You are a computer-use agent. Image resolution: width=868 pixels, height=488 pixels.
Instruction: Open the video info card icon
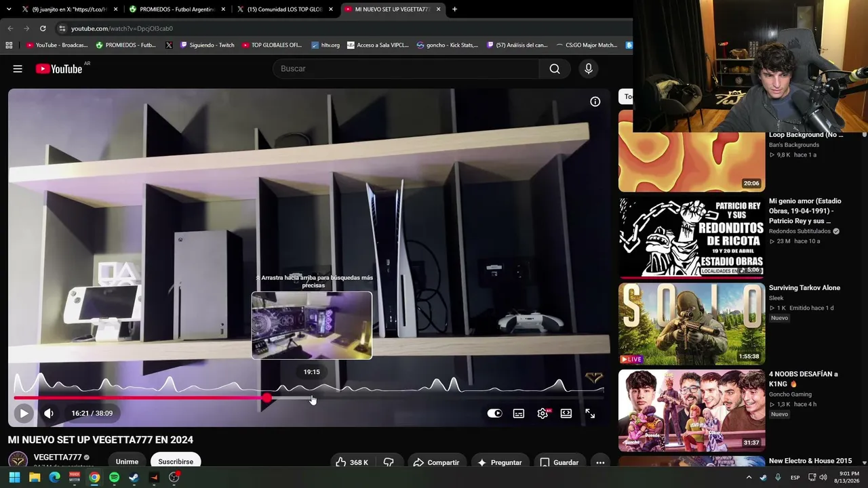595,102
